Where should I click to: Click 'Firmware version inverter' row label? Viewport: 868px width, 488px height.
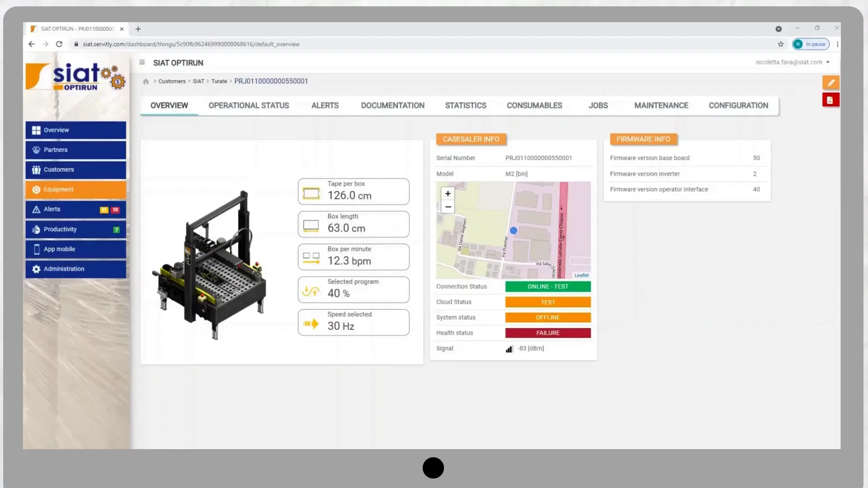point(645,174)
